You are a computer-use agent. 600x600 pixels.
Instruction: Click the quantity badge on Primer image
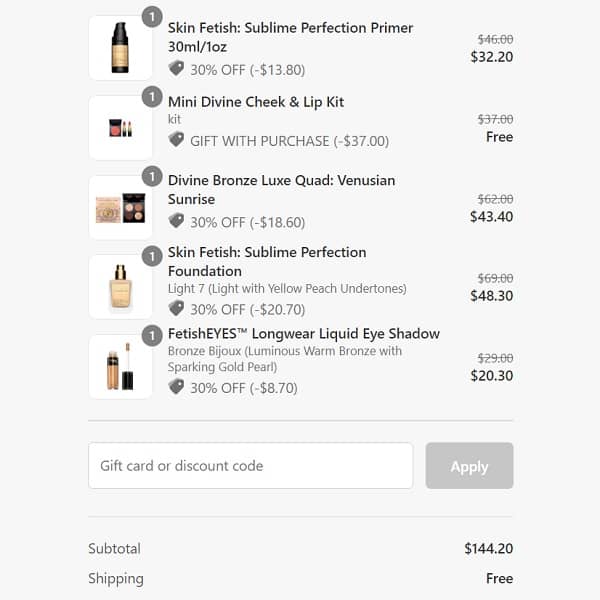[x=152, y=17]
